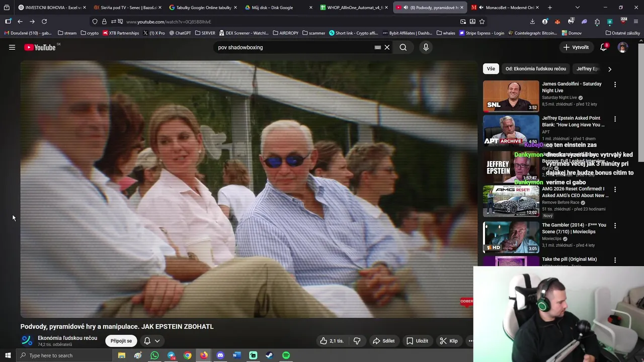Clear the YouTube search box text
Screen dimensions: 644x362
tap(387, 47)
